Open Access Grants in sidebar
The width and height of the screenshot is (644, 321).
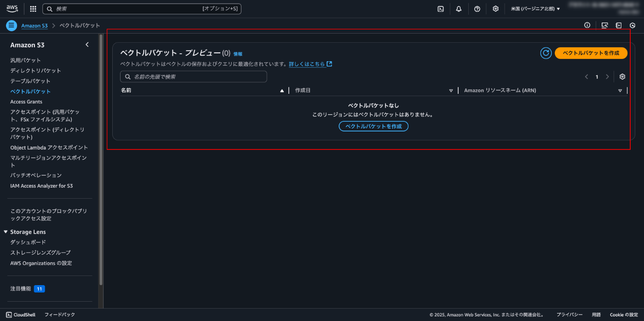click(26, 102)
